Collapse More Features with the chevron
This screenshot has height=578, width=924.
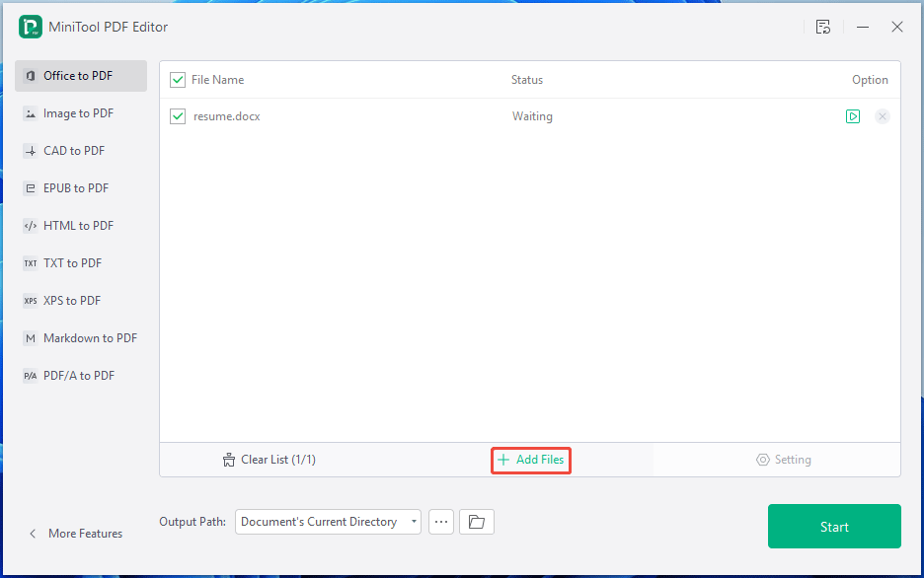[x=31, y=533]
